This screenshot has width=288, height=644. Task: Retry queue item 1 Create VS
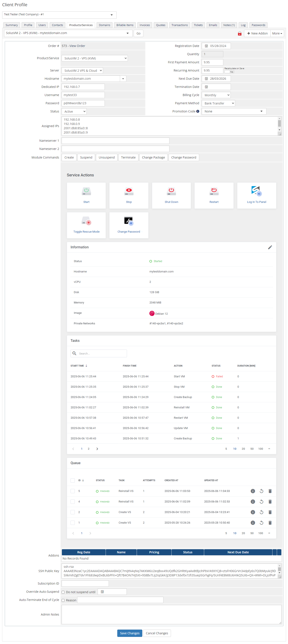tap(261, 523)
